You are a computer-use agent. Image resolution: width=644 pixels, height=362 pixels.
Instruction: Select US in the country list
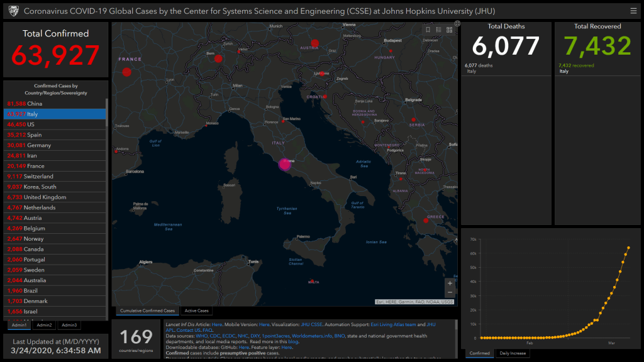pyautogui.click(x=54, y=124)
